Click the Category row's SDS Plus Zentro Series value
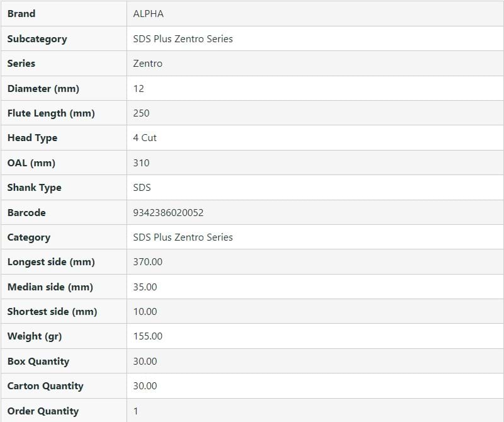504x422 pixels. [183, 237]
